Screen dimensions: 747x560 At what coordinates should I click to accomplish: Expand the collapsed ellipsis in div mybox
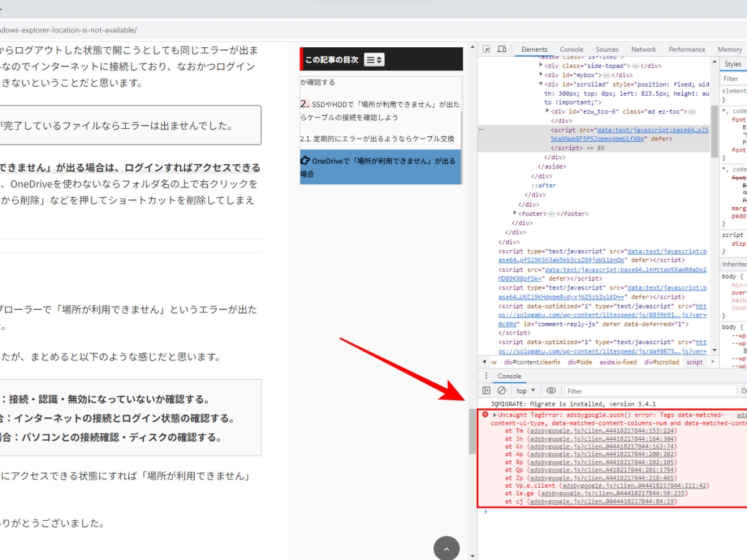coord(606,75)
